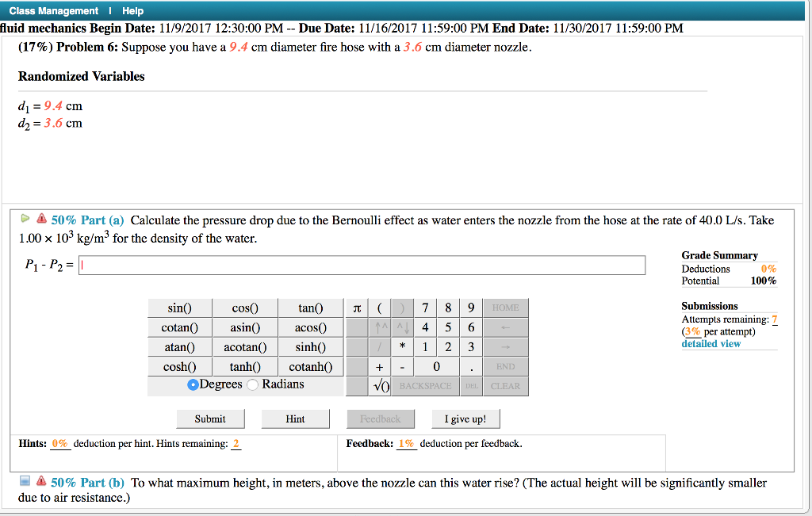Viewport: 812px width, 516px height.
Task: Submit your Part (a) answer
Action: [210, 419]
